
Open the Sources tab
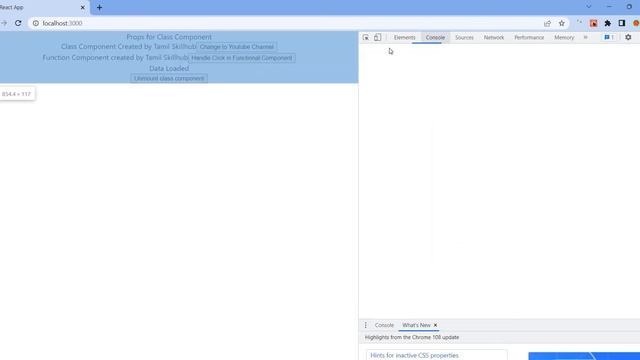464,37
